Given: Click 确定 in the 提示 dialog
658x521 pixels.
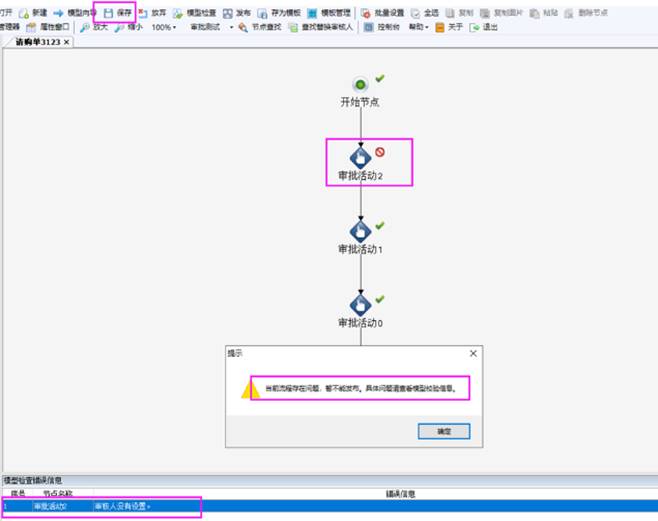Looking at the screenshot, I should tap(443, 431).
